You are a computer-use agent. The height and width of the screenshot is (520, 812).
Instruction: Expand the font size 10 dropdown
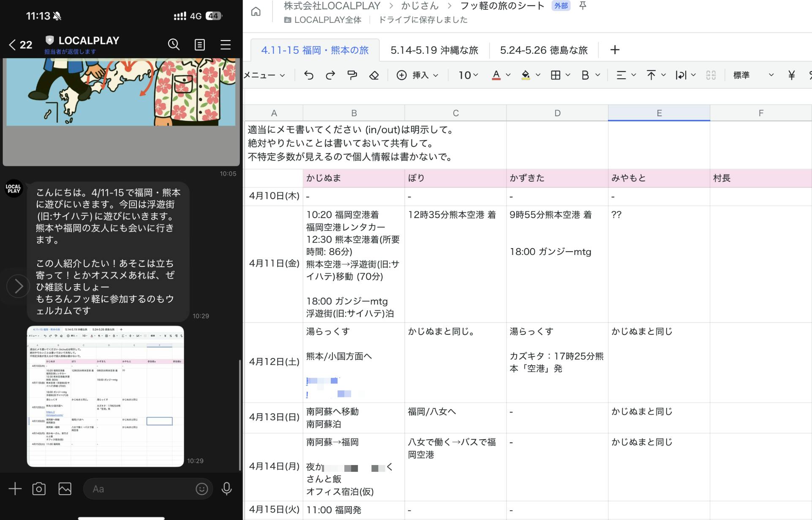tap(468, 75)
